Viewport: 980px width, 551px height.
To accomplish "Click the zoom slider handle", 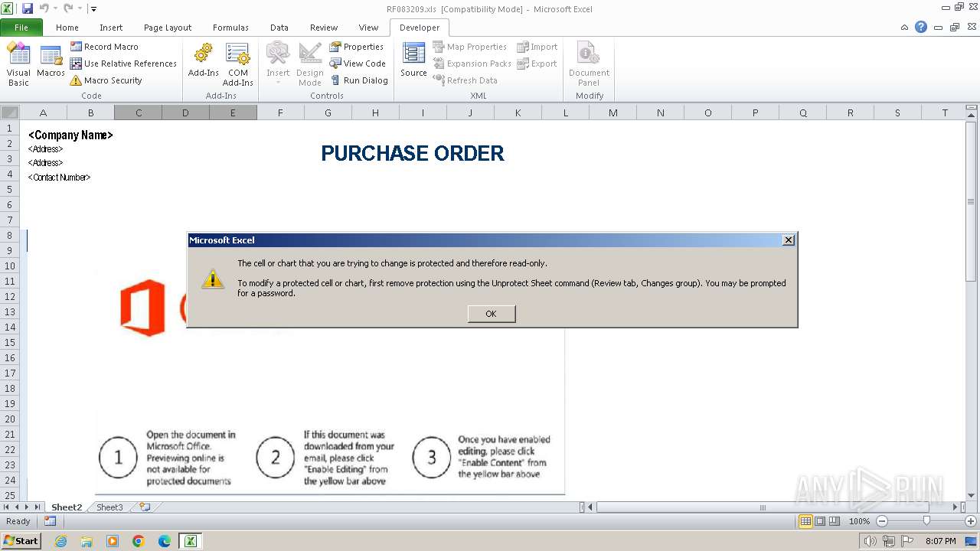I will point(926,521).
